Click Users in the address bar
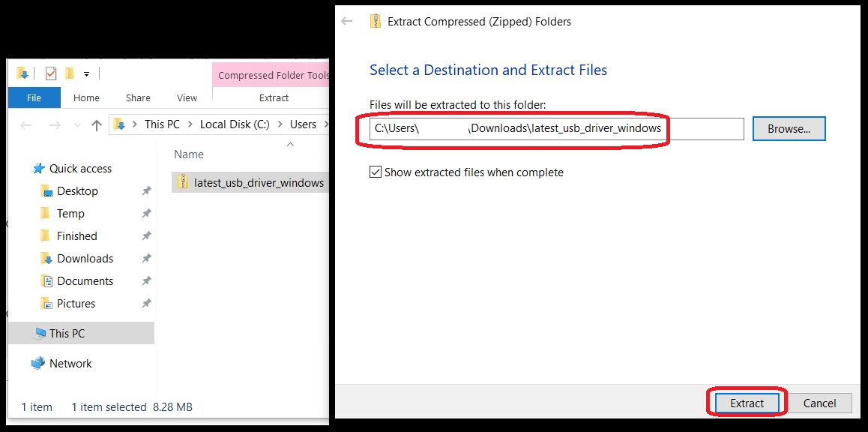Screen dimensions: 868x432 point(304,124)
